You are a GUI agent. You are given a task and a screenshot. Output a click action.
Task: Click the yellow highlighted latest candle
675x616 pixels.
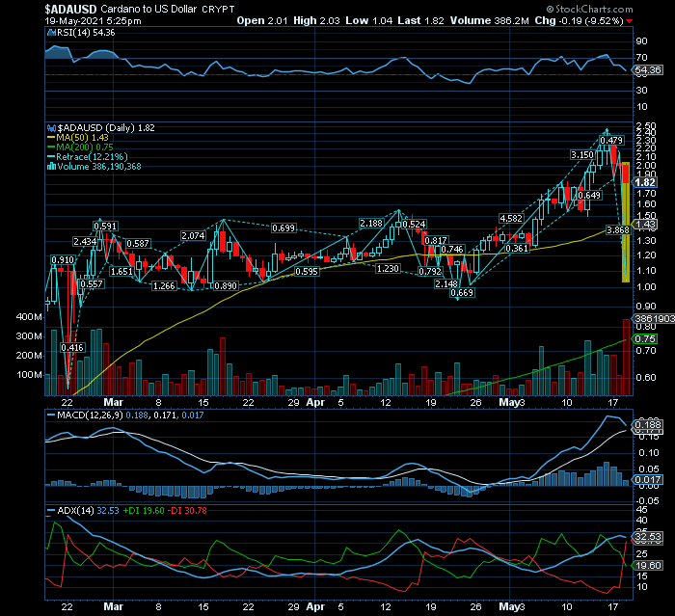626,222
